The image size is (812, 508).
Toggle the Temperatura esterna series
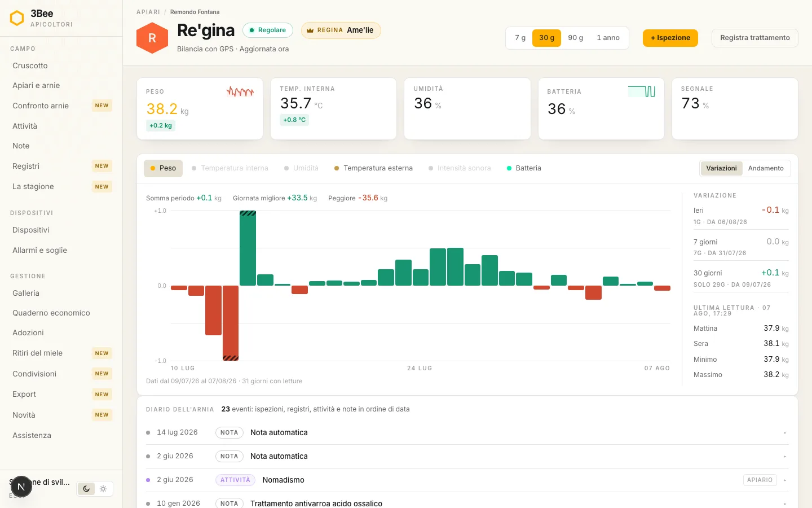(x=373, y=168)
